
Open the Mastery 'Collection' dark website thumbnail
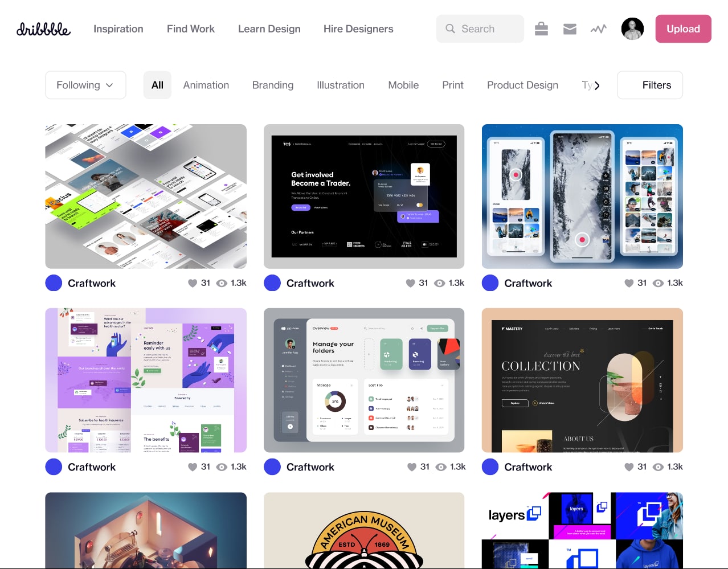coord(582,380)
